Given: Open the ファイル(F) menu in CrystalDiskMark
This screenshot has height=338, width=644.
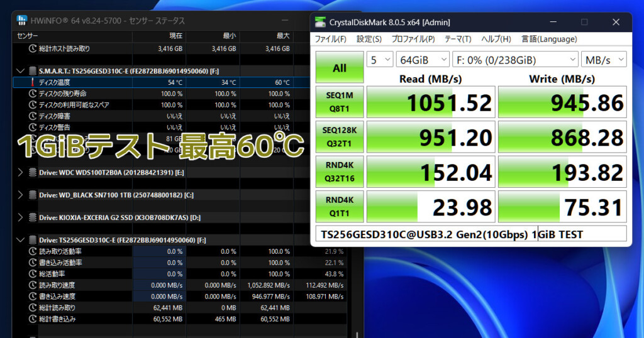Looking at the screenshot, I should pos(330,39).
